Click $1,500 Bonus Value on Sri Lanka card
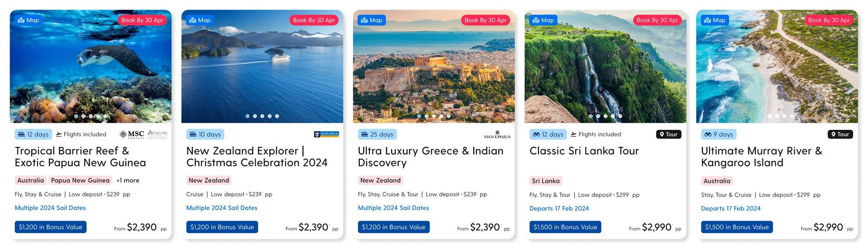The height and width of the screenshot is (249, 868). (x=565, y=227)
